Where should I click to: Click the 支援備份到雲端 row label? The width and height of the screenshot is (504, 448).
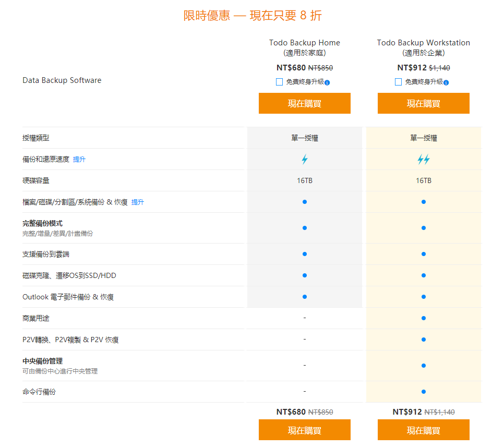click(46, 255)
